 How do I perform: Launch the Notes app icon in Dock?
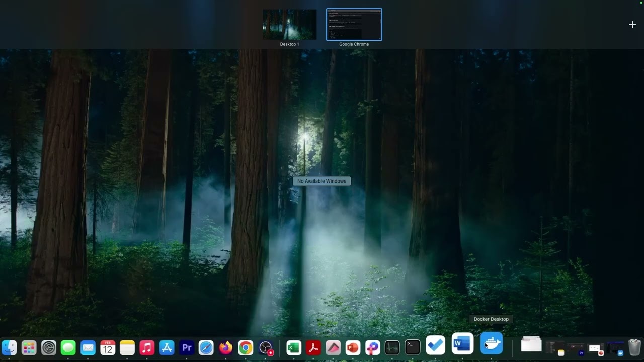pos(127,347)
